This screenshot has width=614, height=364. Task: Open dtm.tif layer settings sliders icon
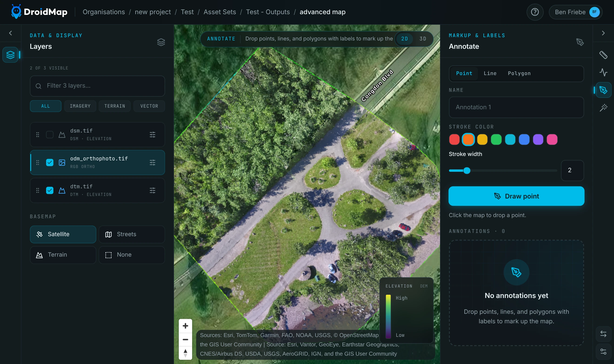click(x=152, y=190)
